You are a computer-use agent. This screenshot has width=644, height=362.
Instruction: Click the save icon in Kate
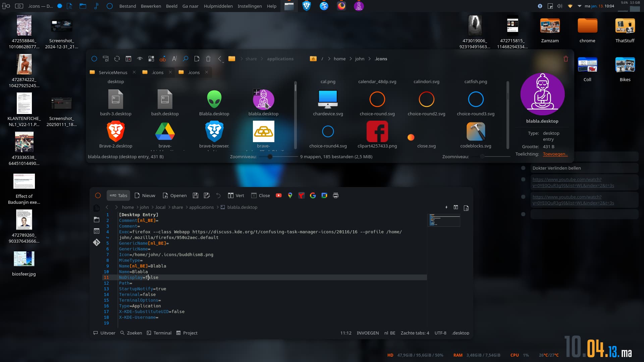tap(196, 195)
